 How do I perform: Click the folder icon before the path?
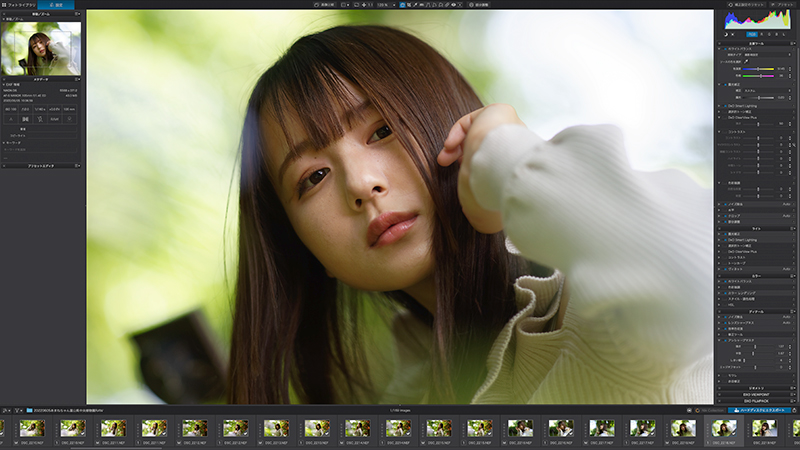click(x=30, y=410)
